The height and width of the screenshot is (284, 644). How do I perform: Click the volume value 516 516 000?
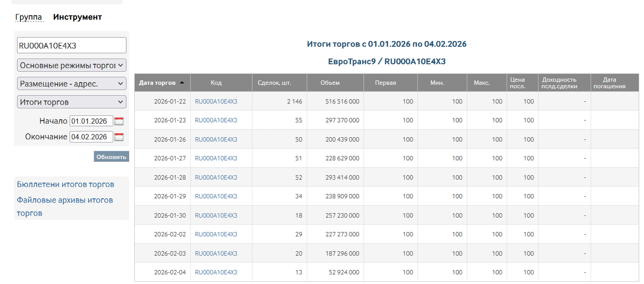(342, 101)
